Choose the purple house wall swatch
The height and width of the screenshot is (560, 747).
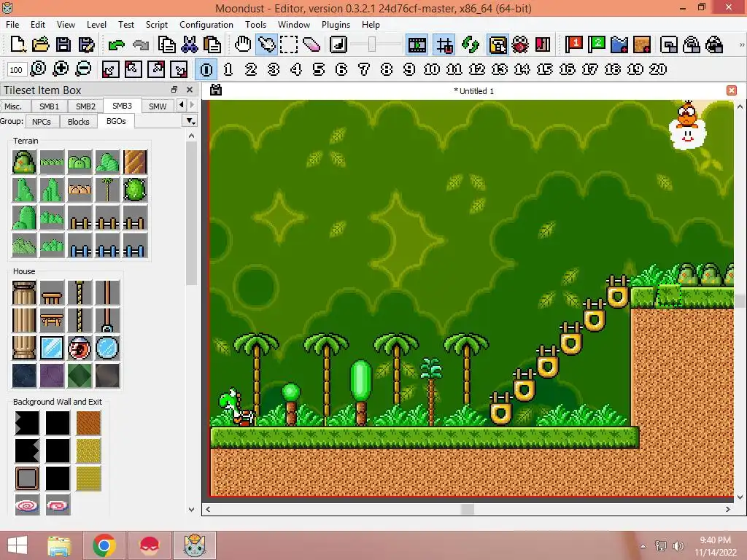point(52,376)
